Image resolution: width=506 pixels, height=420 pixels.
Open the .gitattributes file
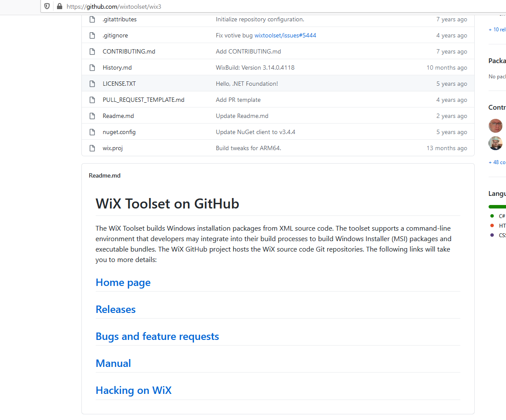119,20
